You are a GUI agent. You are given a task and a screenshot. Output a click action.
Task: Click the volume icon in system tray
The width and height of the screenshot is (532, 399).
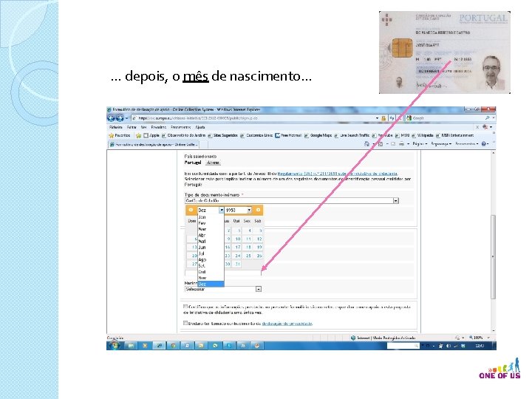click(449, 346)
